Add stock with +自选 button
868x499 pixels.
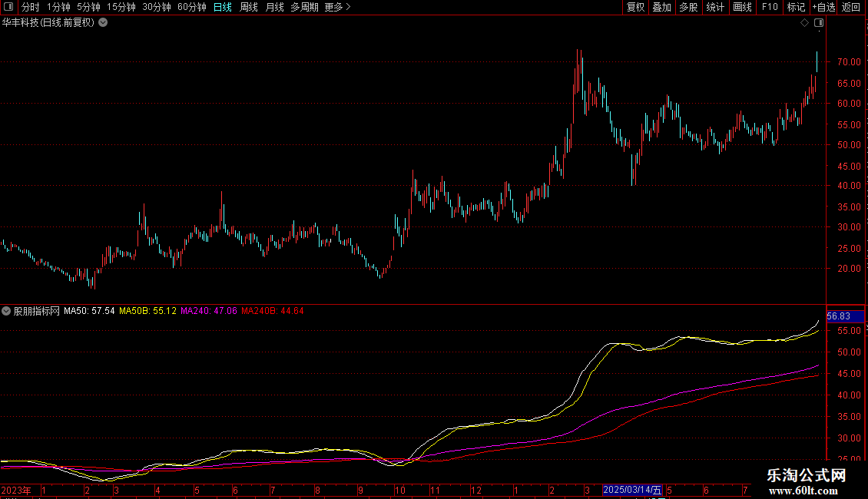point(823,7)
